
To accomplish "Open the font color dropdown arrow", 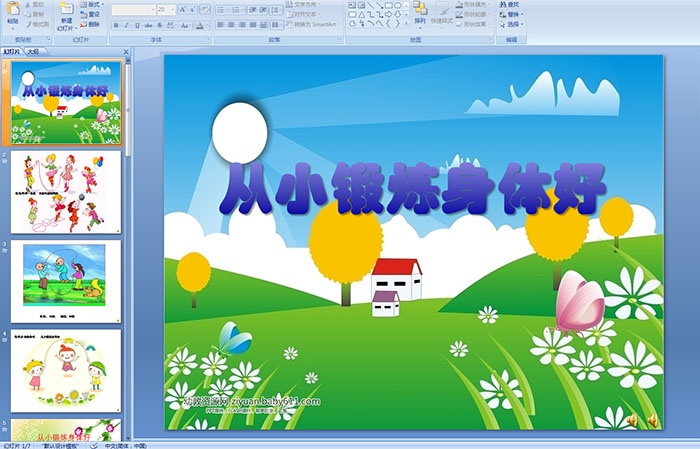I will click(207, 25).
